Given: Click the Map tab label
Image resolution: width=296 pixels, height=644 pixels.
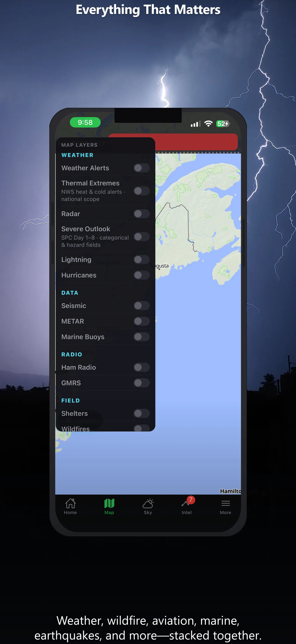Looking at the screenshot, I should pos(109,512).
